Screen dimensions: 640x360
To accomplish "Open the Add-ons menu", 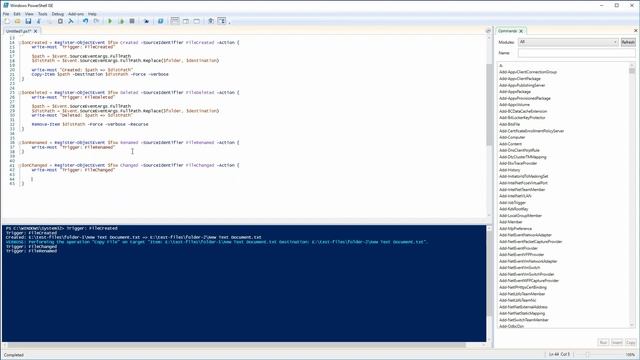I will [76, 14].
